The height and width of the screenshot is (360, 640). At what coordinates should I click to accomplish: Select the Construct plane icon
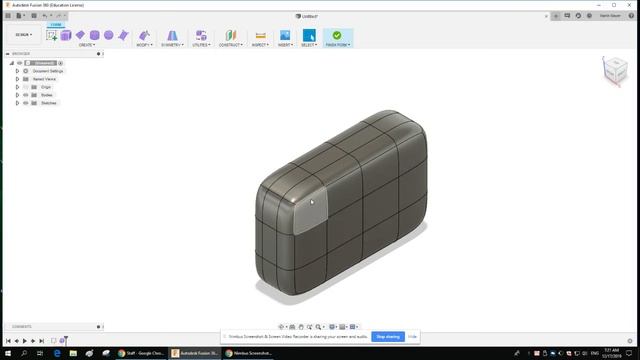pyautogui.click(x=231, y=36)
